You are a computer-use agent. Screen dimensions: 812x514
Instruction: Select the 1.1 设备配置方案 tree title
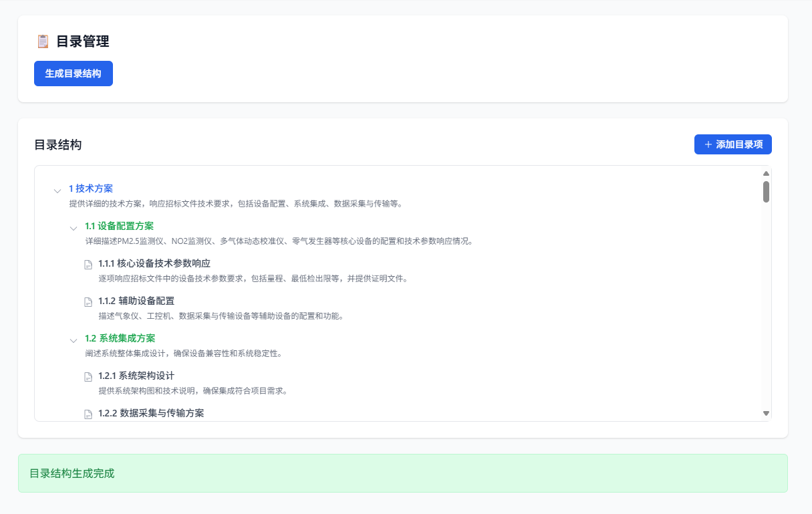click(x=120, y=226)
